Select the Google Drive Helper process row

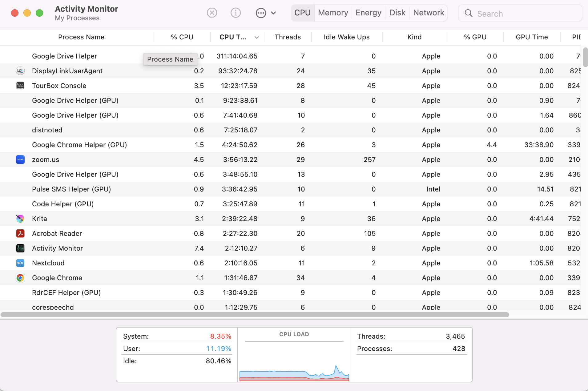point(290,56)
